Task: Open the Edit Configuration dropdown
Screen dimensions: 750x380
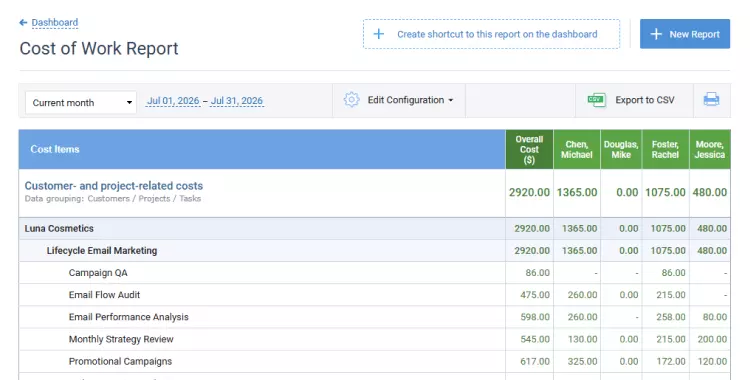Action: point(410,100)
